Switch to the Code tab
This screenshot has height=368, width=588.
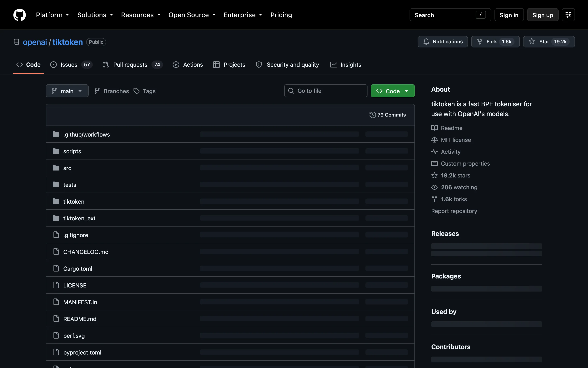[28, 65]
